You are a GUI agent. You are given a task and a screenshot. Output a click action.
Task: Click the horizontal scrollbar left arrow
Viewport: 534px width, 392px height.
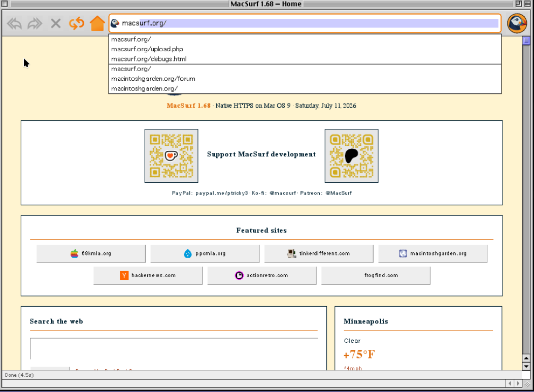click(x=510, y=383)
